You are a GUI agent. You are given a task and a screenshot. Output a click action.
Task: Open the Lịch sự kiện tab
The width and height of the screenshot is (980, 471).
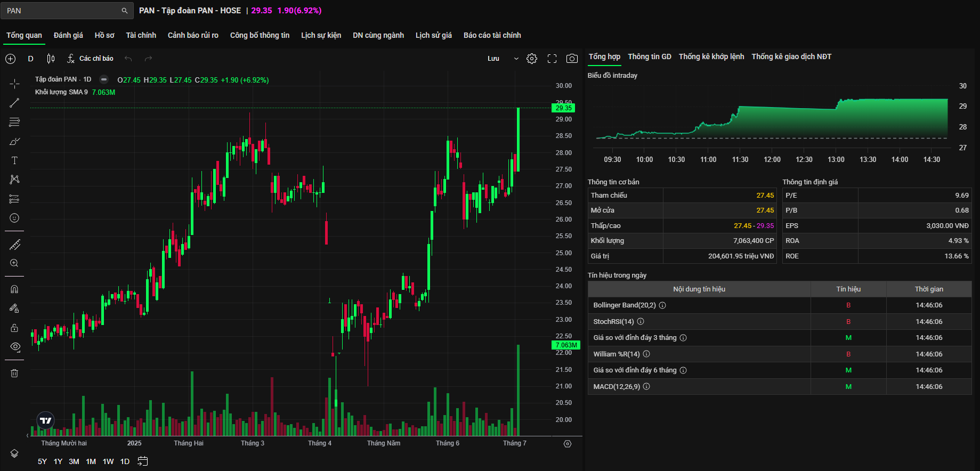pyautogui.click(x=321, y=35)
